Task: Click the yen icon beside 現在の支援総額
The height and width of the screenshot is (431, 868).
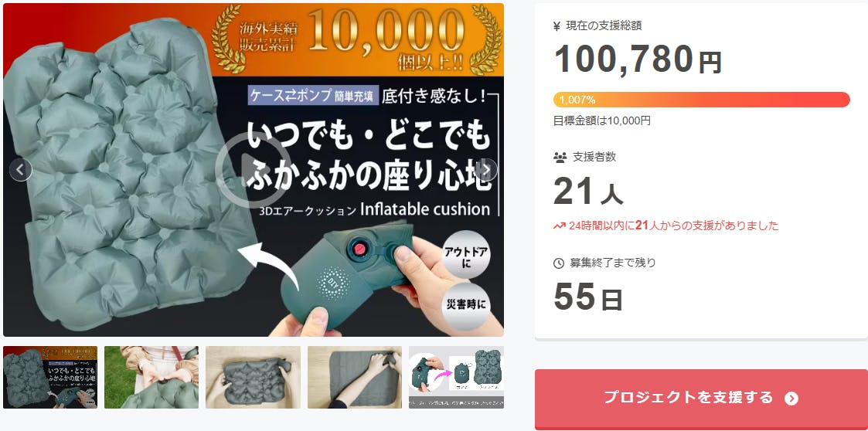Action: pyautogui.click(x=557, y=26)
